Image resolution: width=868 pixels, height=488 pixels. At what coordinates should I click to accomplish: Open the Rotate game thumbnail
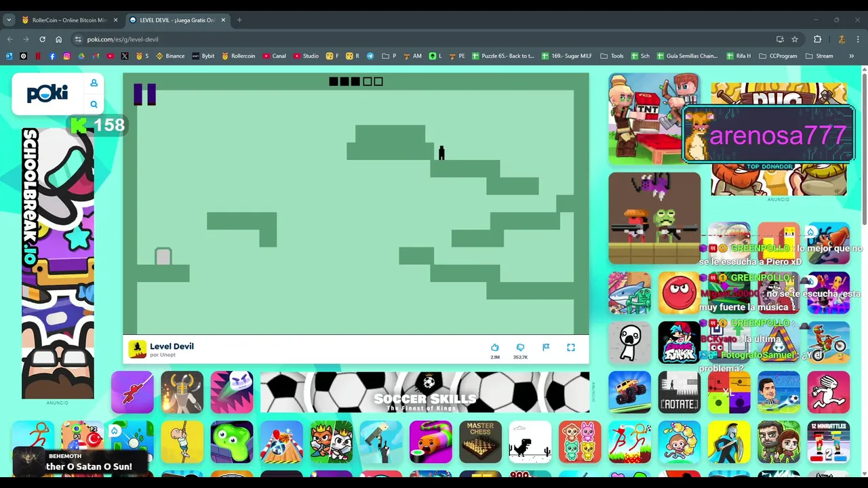coord(679,392)
